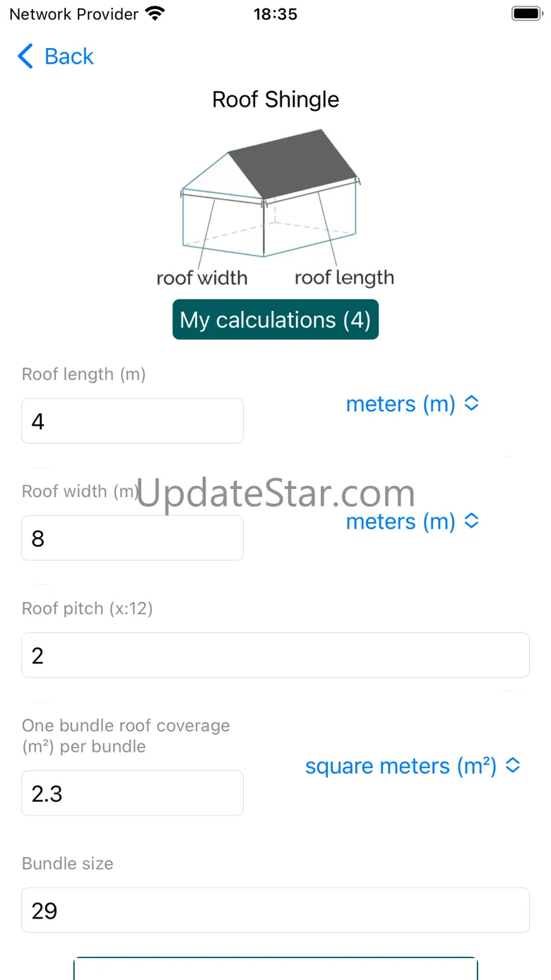
Task: Tap the Back chevron arrow
Action: [x=25, y=57]
